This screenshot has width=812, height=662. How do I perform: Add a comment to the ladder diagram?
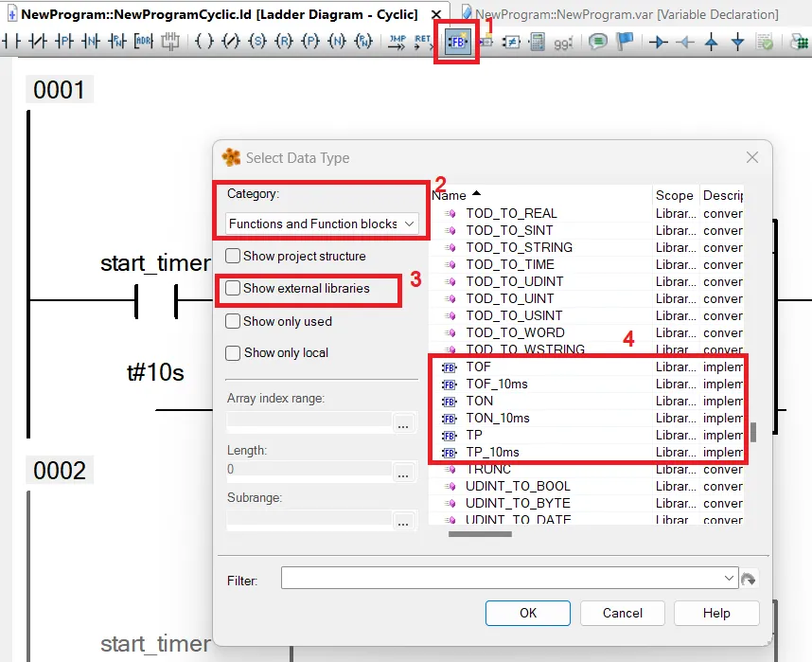596,41
